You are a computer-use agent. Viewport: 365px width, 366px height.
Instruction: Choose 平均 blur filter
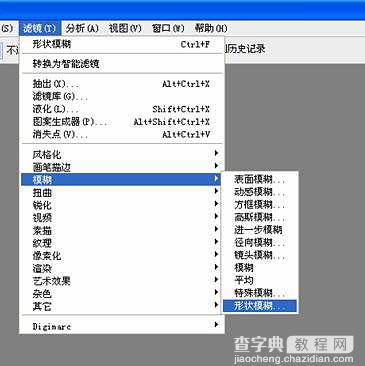point(260,281)
